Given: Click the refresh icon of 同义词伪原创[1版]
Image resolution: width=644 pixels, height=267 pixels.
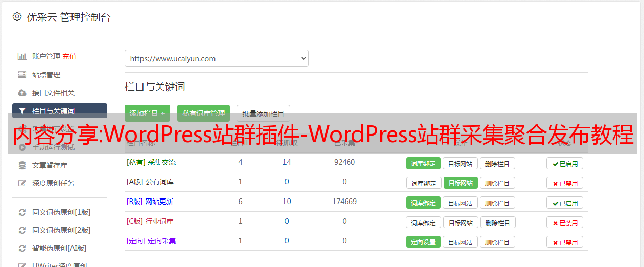Looking at the screenshot, I should (22, 212).
